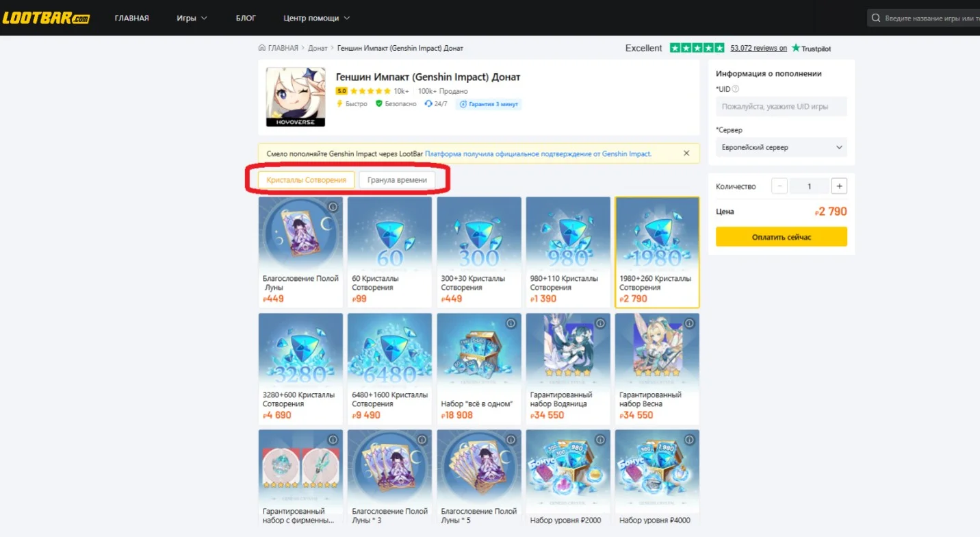Switch to the Кристаллы Сотворения tab
980x537 pixels.
point(307,180)
